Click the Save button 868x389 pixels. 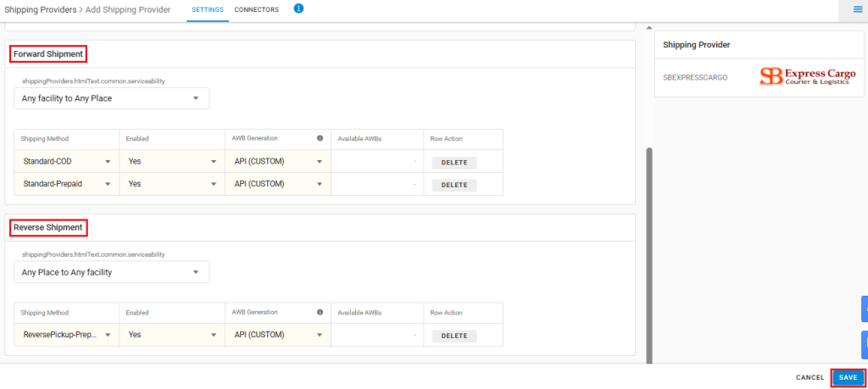click(848, 377)
